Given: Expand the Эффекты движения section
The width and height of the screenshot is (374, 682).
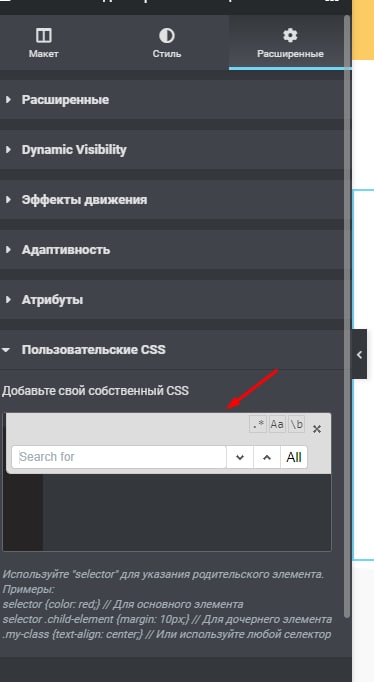Looking at the screenshot, I should [172, 200].
